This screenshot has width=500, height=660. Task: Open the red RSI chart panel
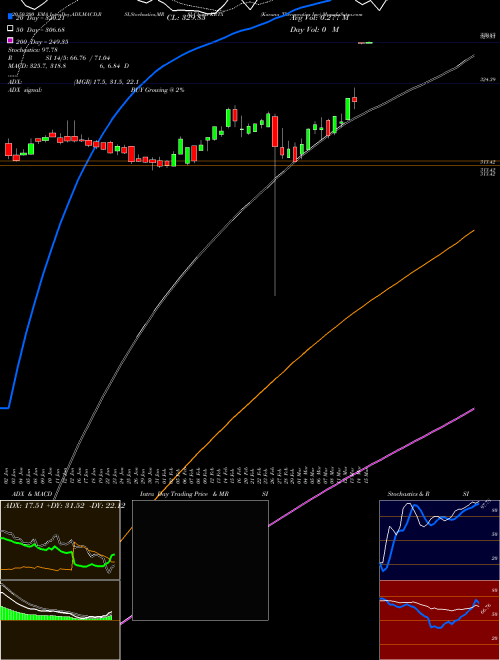tap(439, 620)
